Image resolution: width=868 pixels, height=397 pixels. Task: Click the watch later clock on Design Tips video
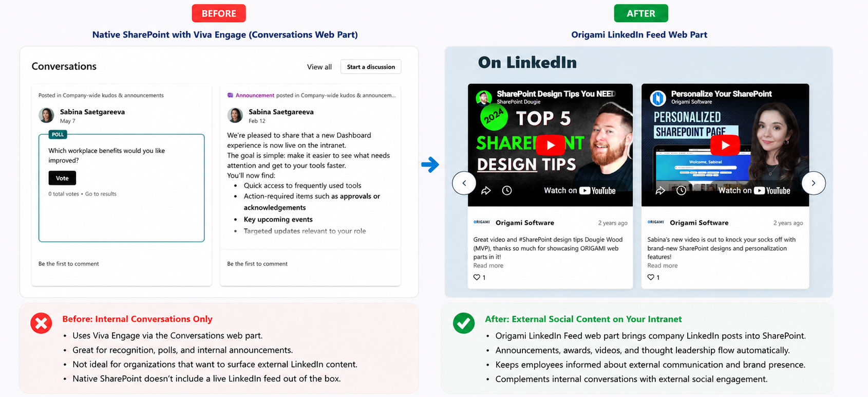(507, 191)
